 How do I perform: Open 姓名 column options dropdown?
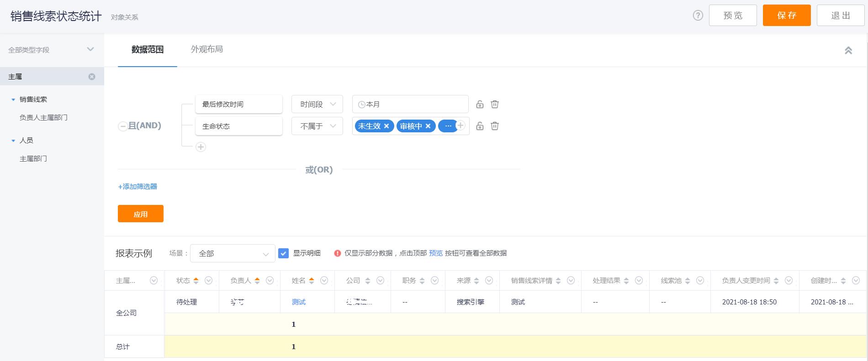(324, 281)
